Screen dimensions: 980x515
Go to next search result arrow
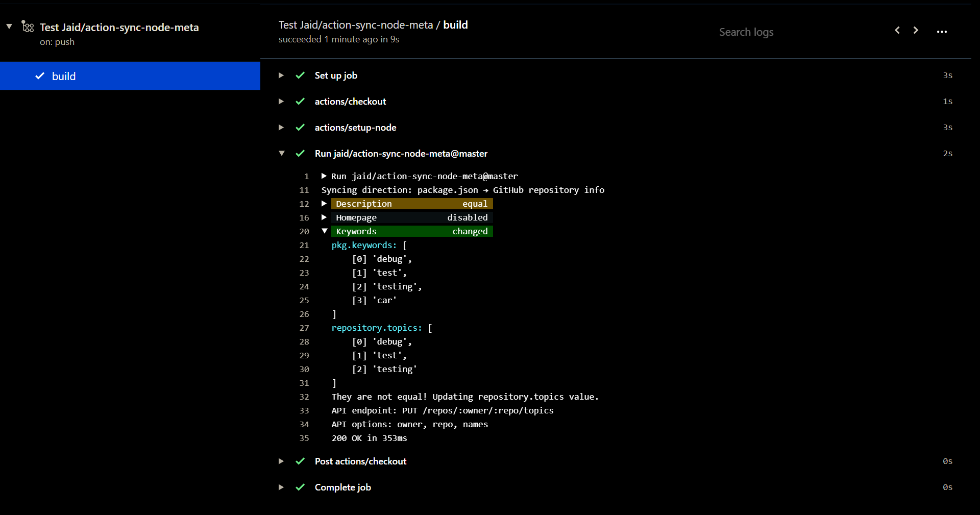point(916,31)
